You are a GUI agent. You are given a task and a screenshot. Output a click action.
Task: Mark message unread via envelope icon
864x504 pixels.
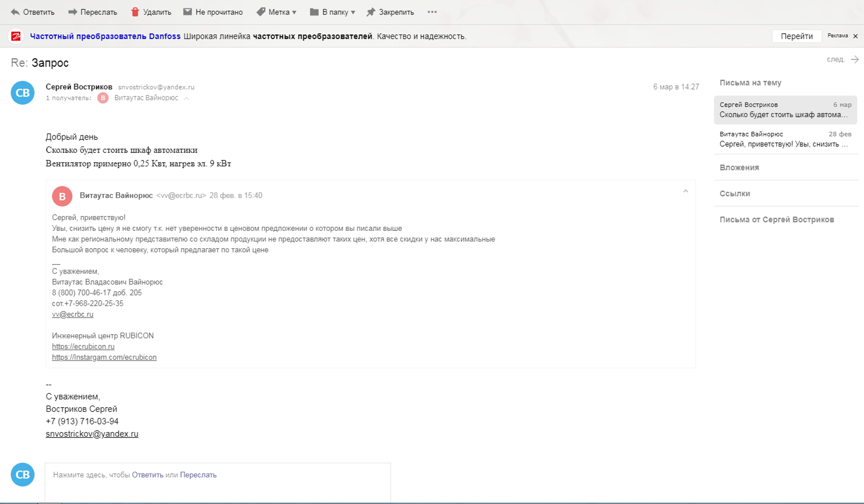coord(188,12)
